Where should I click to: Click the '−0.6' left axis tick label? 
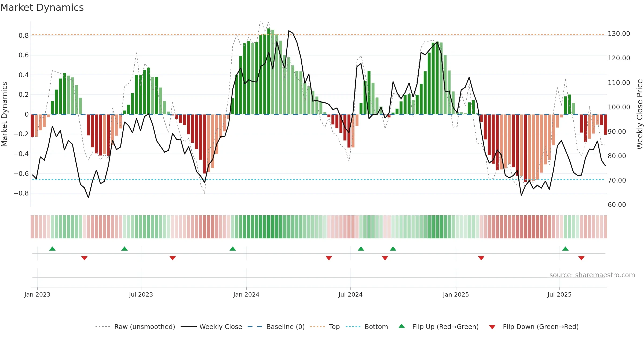(21, 174)
